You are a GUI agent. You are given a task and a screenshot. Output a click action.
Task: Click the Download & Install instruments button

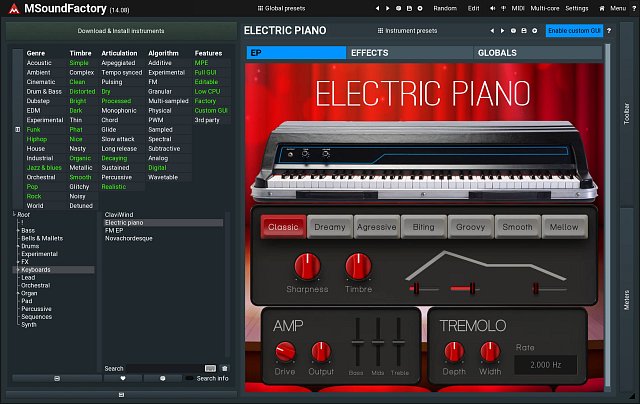[122, 31]
